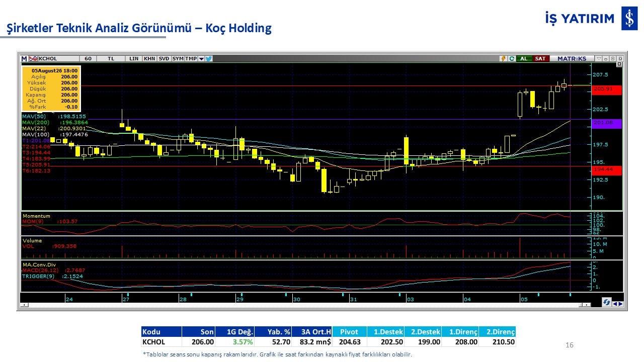Click the Pivot value 204.63
The image size is (644, 362).
(349, 342)
